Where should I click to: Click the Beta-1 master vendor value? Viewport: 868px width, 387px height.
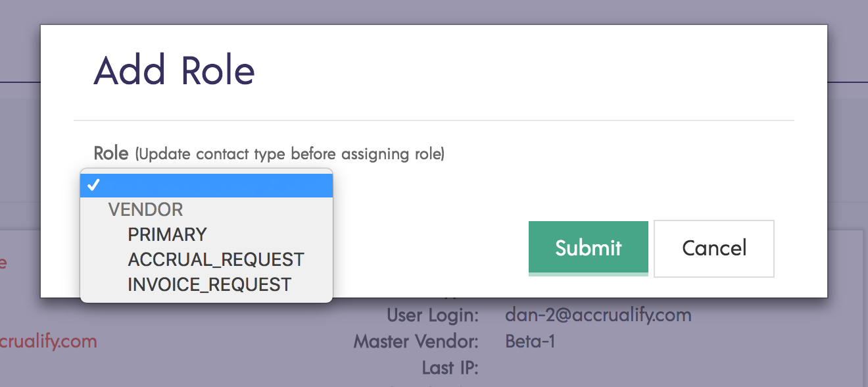pos(530,342)
